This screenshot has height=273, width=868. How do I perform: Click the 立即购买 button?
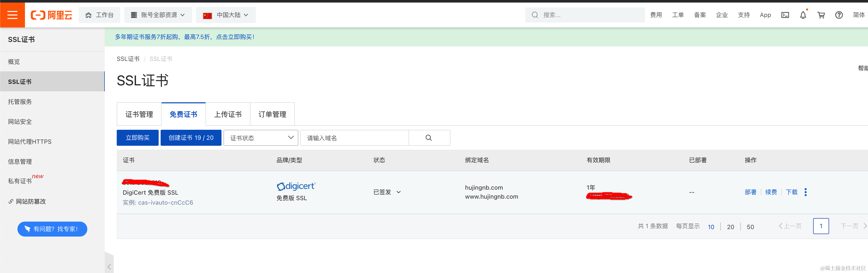tap(137, 138)
